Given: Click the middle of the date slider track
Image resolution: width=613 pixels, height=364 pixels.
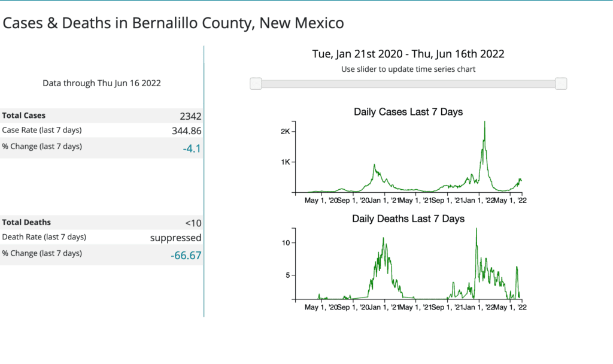Looking at the screenshot, I should pos(408,84).
